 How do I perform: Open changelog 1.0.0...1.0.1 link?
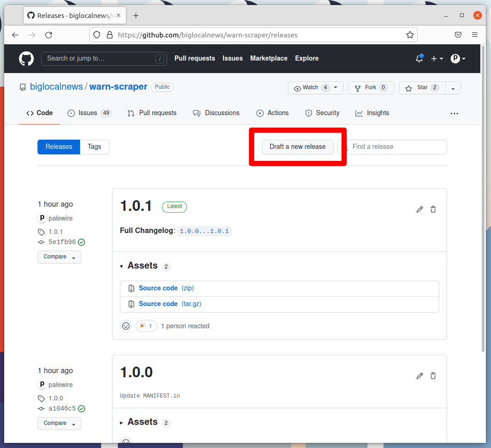(x=204, y=231)
